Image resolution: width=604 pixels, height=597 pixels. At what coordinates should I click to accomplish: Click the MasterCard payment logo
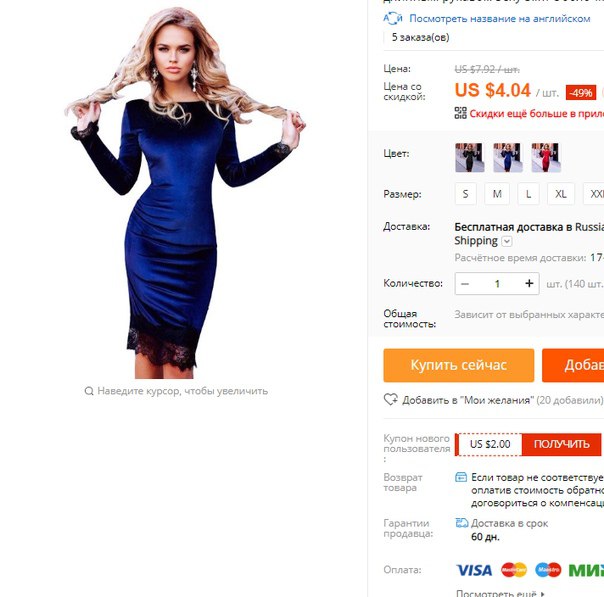coord(513,570)
